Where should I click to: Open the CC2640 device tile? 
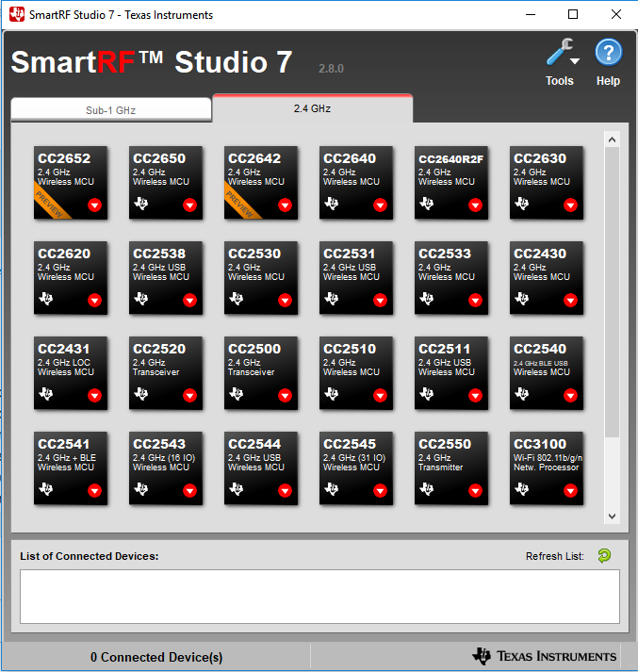356,183
